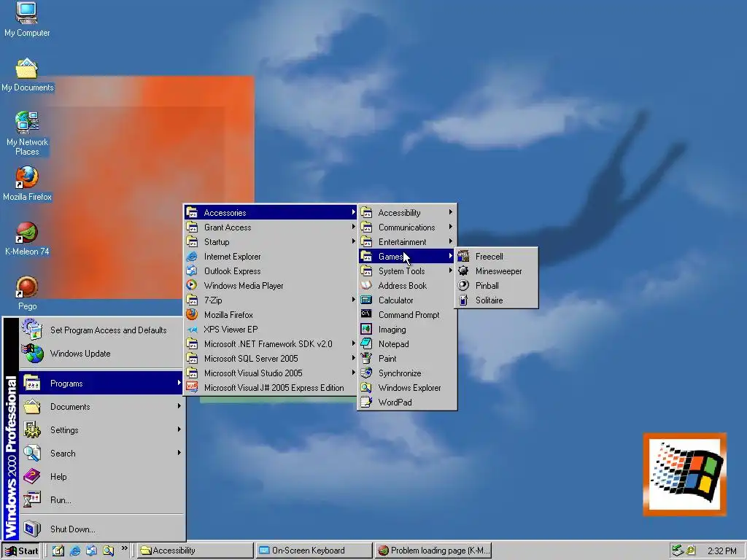The width and height of the screenshot is (747, 560).
Task: Open Help from the Start menu
Action: pyautogui.click(x=101, y=477)
